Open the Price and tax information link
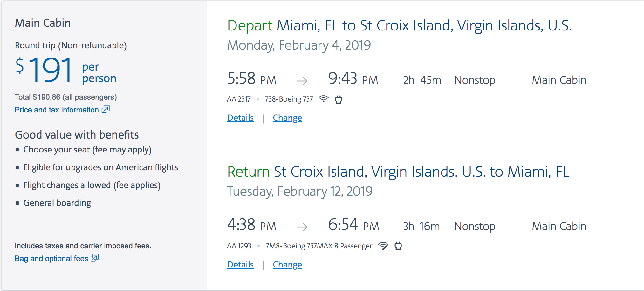The image size is (644, 291). pos(57,110)
